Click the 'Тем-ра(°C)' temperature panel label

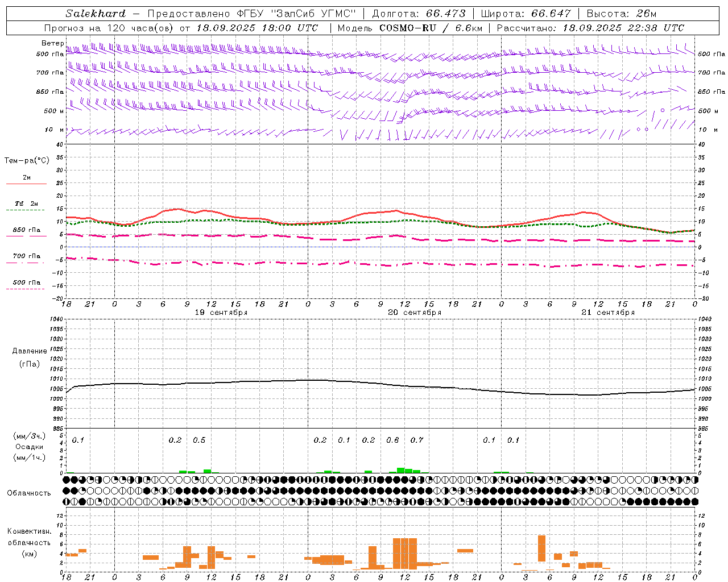coord(27,161)
